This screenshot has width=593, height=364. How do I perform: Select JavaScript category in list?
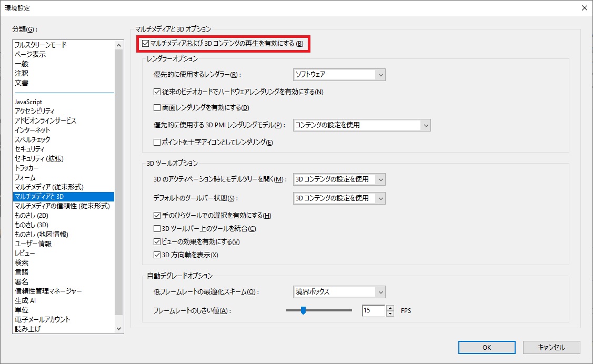28,102
